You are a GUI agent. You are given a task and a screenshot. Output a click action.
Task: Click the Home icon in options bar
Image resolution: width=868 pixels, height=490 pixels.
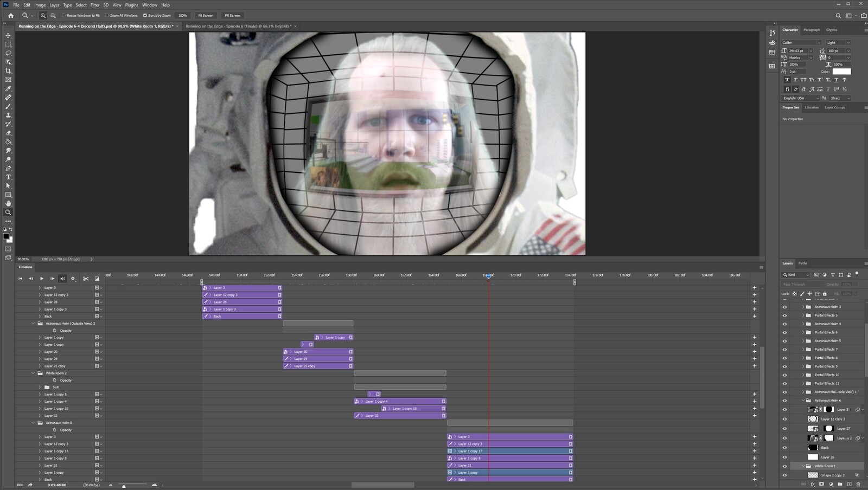[x=11, y=16]
